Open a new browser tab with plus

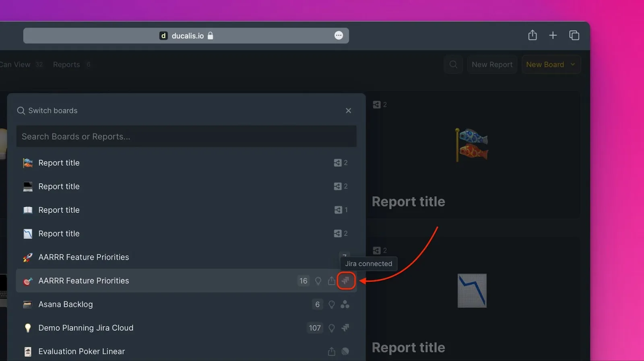tap(553, 35)
